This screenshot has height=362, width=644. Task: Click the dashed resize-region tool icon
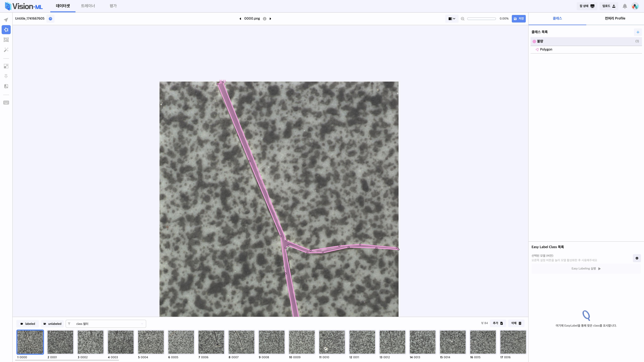click(6, 66)
